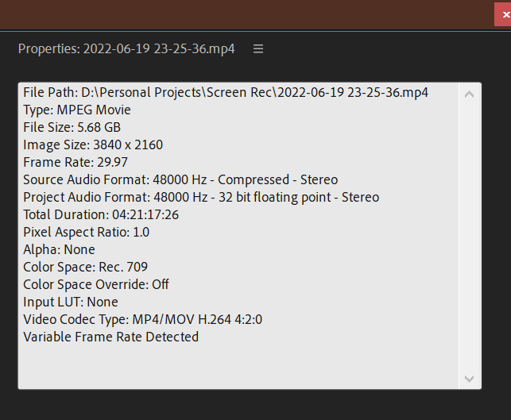Close the window with the red X
The height and width of the screenshot is (420, 511).
504,14
